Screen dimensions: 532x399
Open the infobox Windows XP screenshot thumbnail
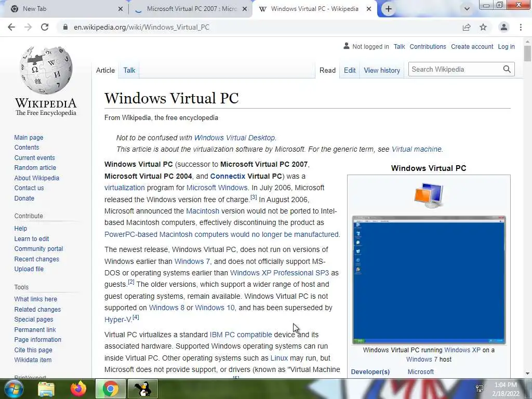pos(429,280)
